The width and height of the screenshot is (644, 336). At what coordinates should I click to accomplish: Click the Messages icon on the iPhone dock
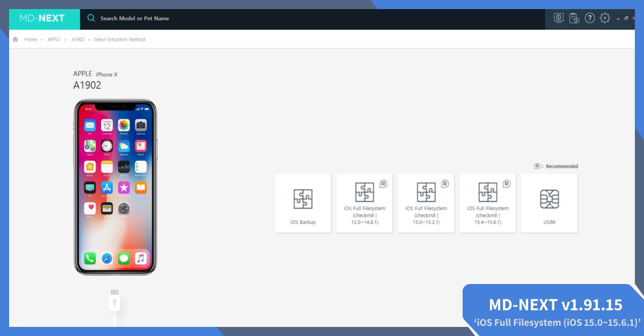click(124, 258)
